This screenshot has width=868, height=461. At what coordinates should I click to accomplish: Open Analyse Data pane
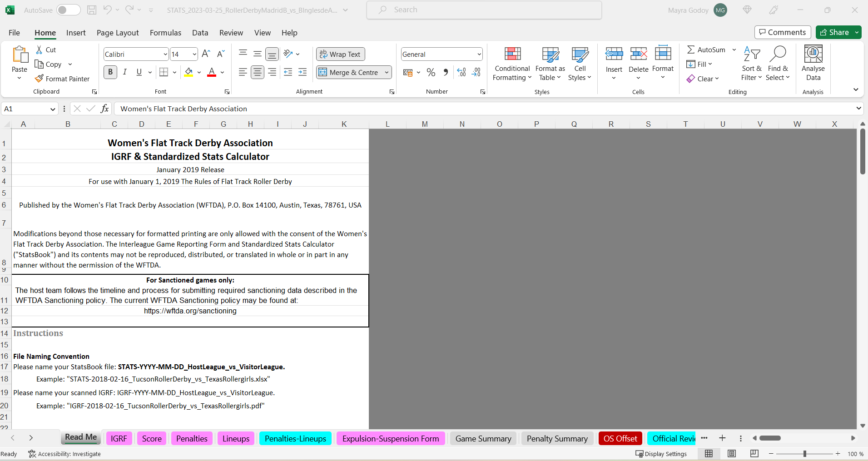point(813,64)
